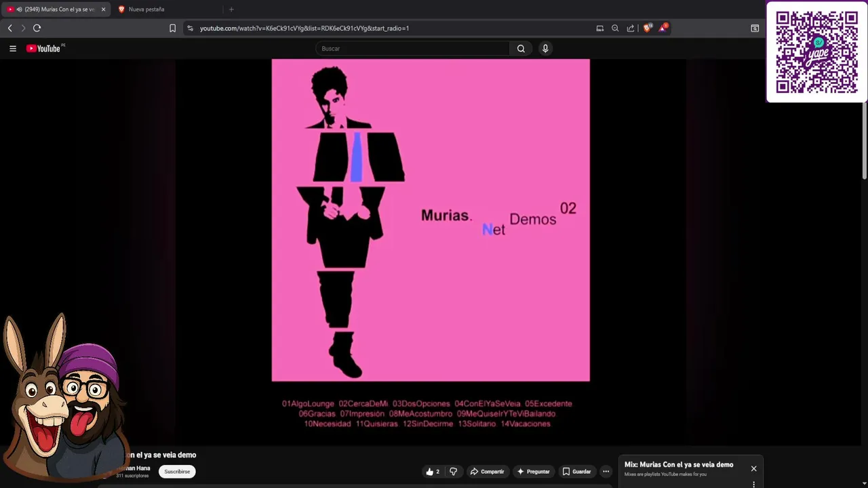The image size is (868, 488).
Task: Close the Mix playlist panel
Action: 753,468
